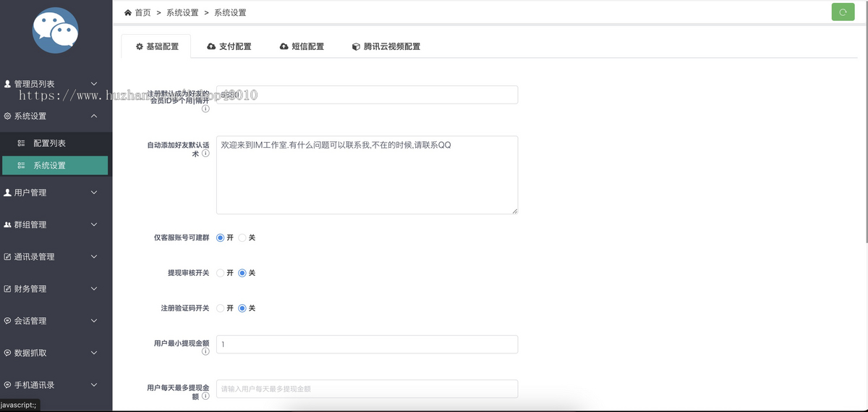
Task: Expand the 用户管理 menu chevron
Action: (x=94, y=193)
